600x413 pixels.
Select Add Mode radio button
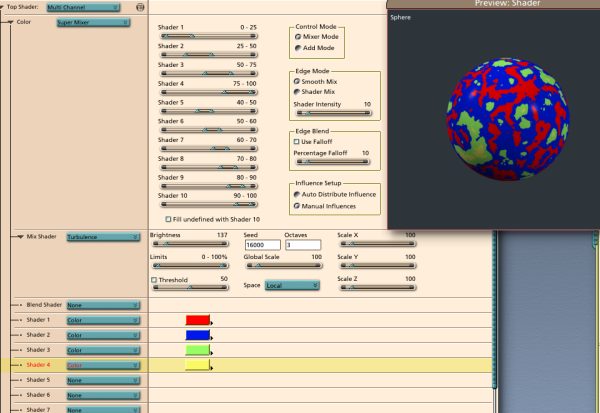[297, 47]
